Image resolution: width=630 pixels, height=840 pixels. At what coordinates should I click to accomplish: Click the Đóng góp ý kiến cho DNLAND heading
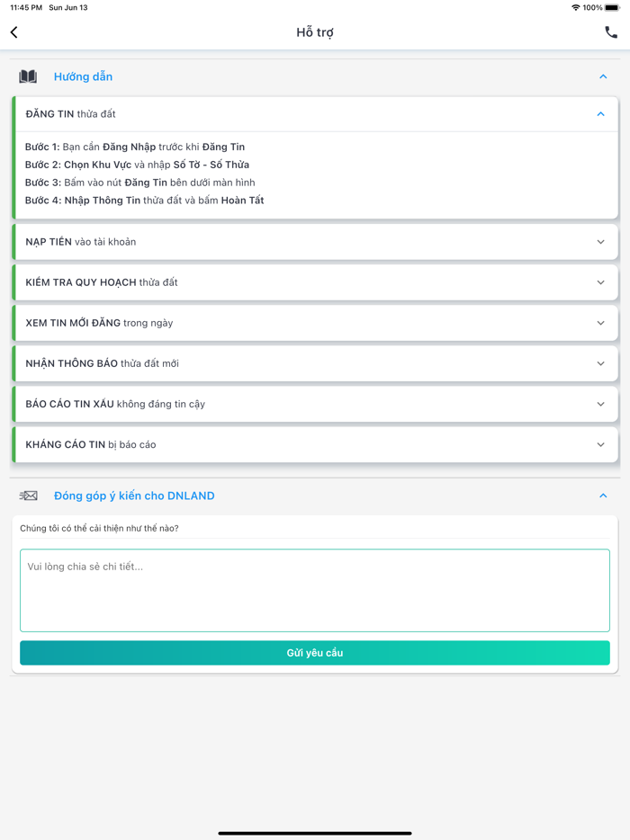(134, 496)
